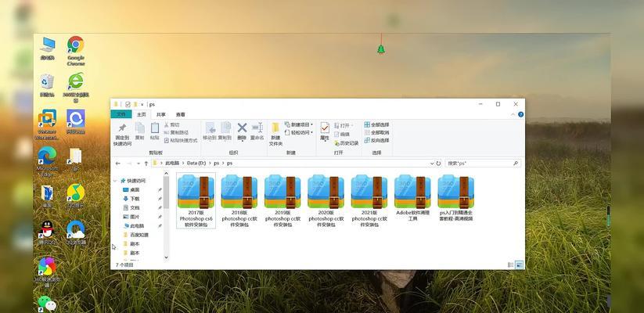Select the Adobe软件清理工具 archive

pyautogui.click(x=412, y=197)
